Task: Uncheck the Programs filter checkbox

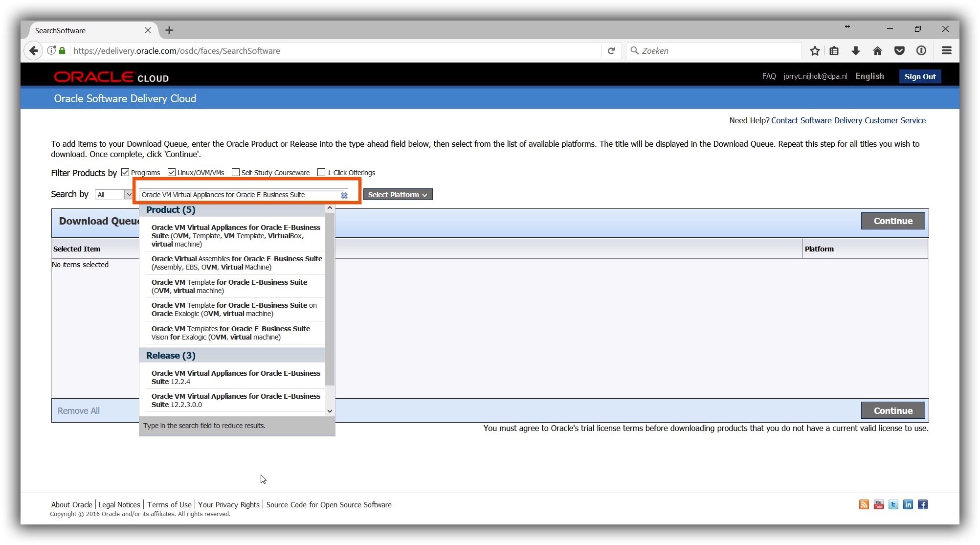Action: coord(125,172)
